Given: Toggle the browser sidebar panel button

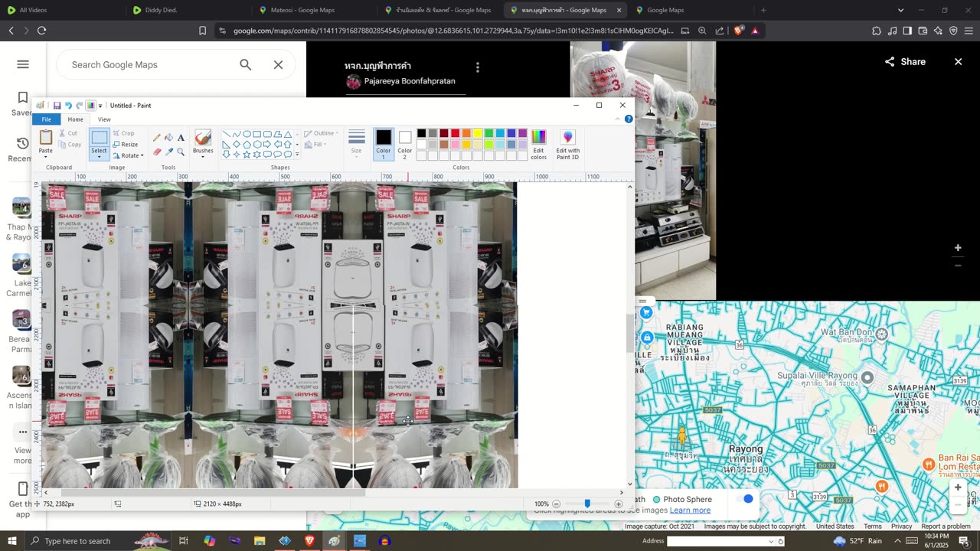Looking at the screenshot, I should pos(907,31).
